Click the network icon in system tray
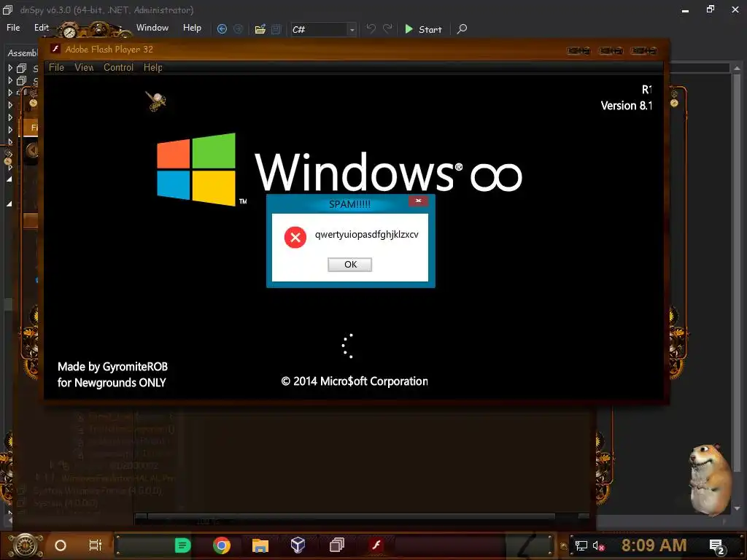747x560 pixels. point(581,545)
